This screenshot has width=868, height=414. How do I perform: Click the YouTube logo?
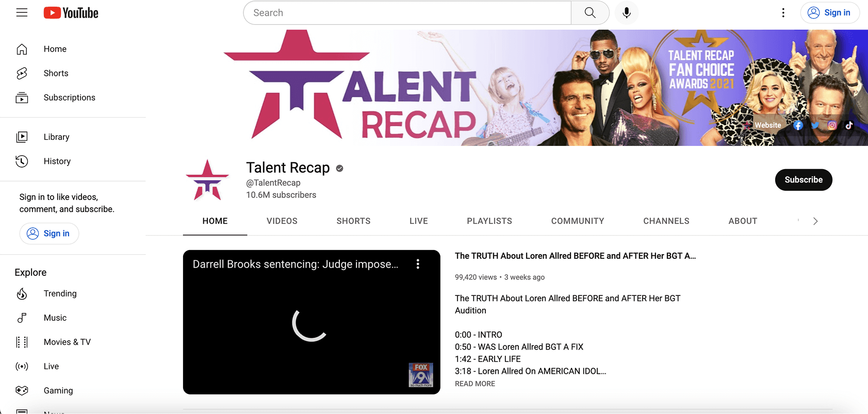[x=71, y=13]
